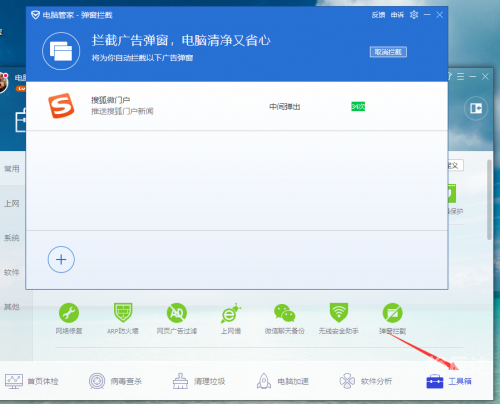Screen dimensions: 500x404
Task: Click the 首页体检 monitor icon
Action: [14, 381]
